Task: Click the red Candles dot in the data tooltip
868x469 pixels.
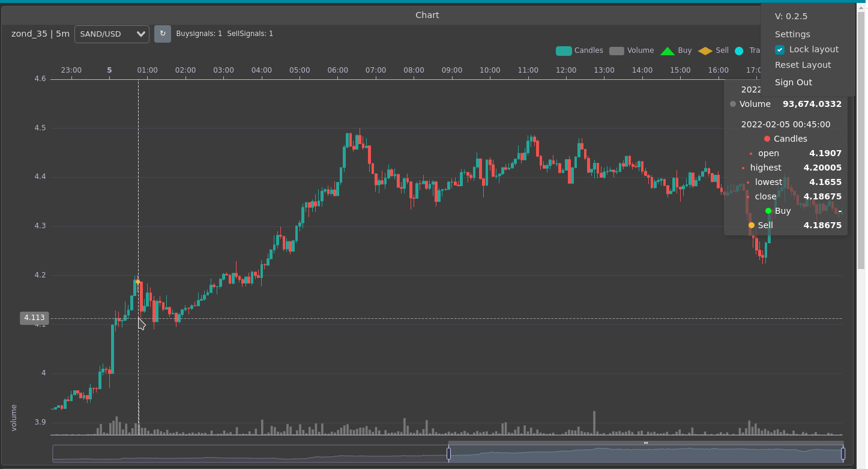Action: tap(767, 139)
